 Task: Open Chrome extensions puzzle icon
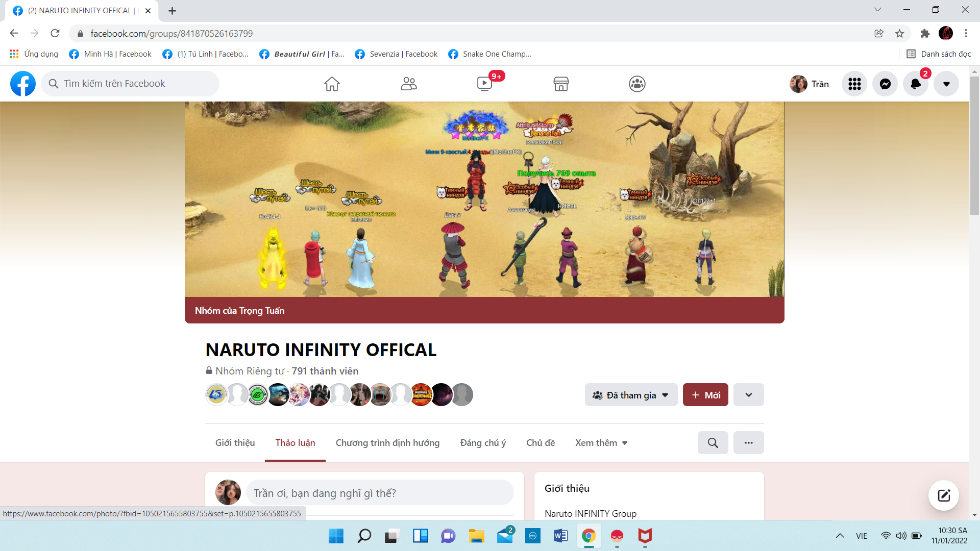point(925,33)
